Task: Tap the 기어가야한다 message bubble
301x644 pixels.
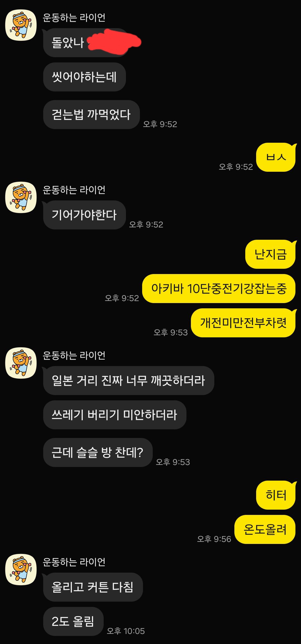Action: [x=84, y=215]
